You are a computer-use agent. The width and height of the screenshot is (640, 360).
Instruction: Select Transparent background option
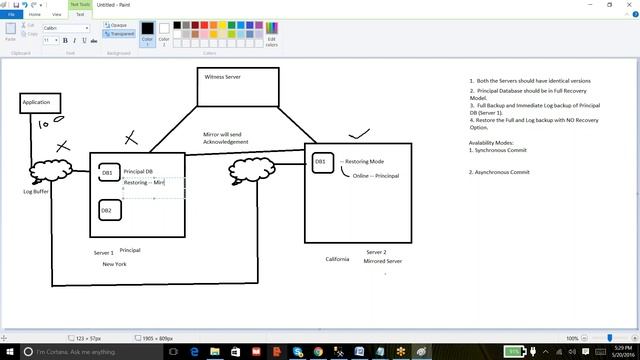pyautogui.click(x=119, y=34)
